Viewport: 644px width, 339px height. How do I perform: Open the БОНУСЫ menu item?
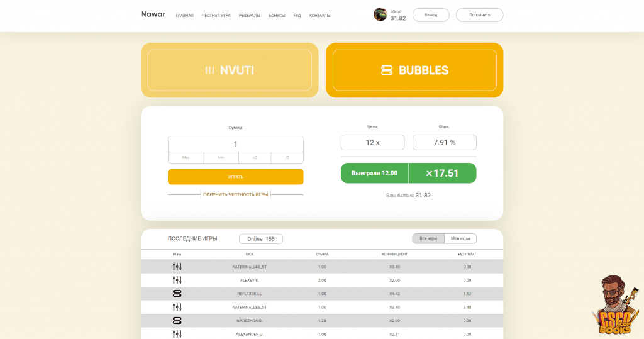click(277, 16)
